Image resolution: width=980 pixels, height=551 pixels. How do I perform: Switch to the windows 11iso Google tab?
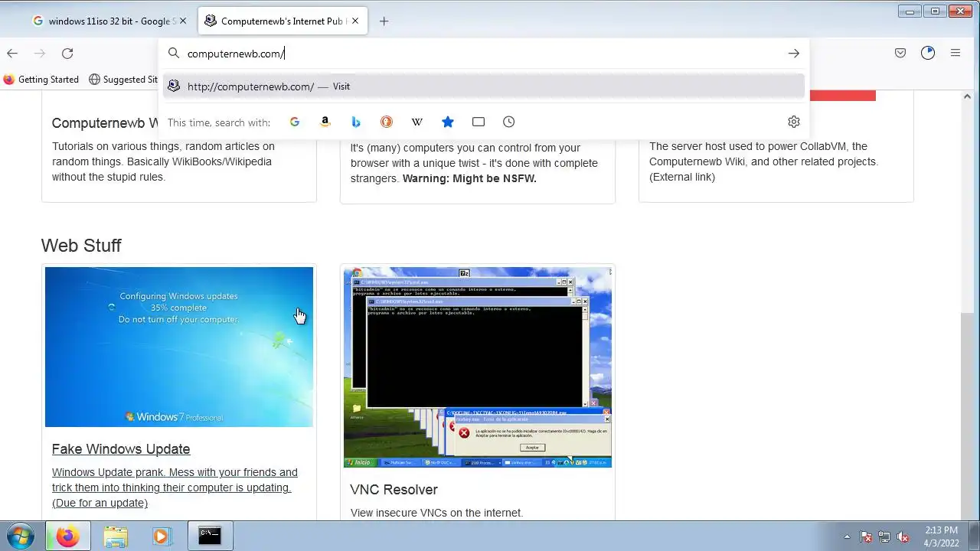point(111,21)
